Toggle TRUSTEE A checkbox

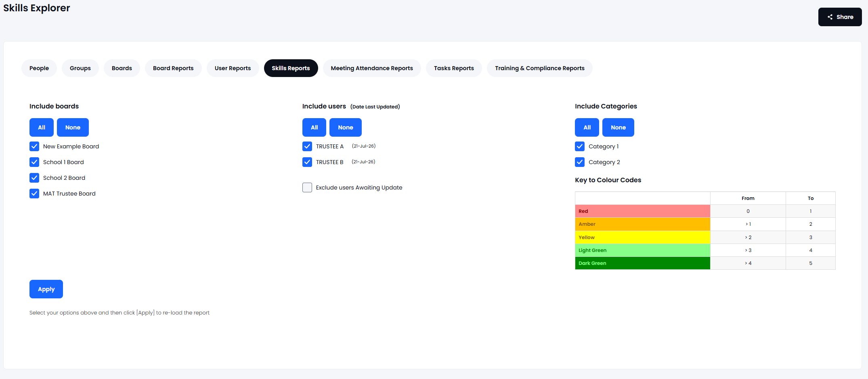[x=307, y=146]
